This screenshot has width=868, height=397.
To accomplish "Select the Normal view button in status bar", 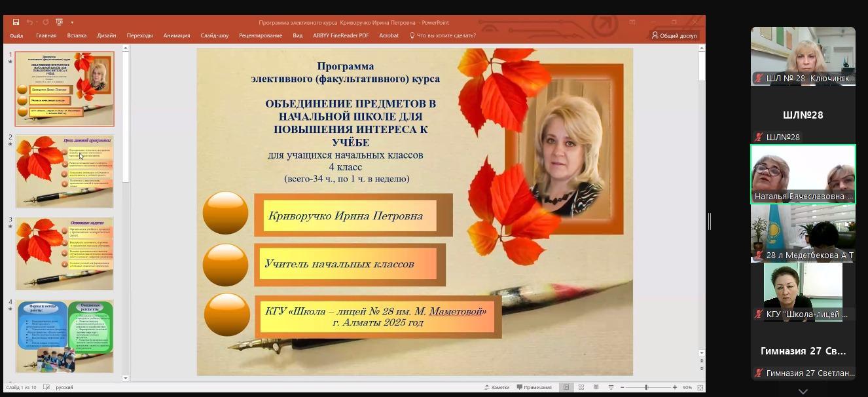I will coord(566,387).
